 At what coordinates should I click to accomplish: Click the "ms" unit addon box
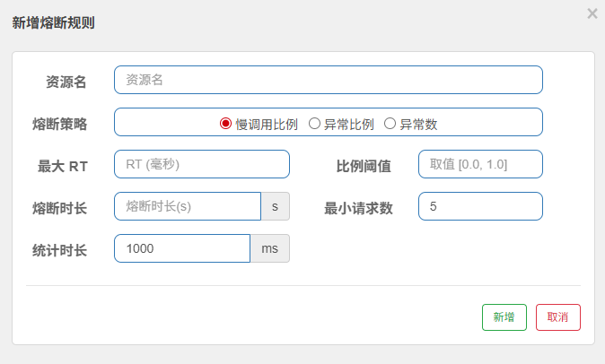tap(269, 248)
